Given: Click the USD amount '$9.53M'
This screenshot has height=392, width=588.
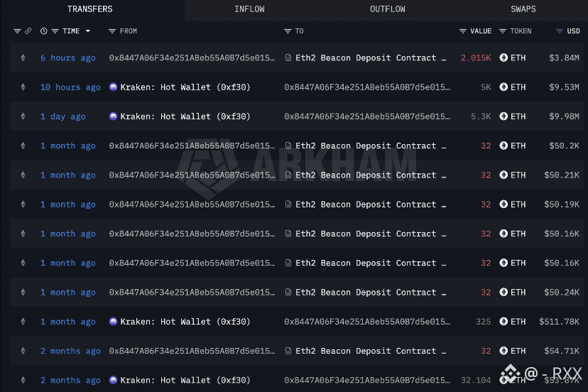Looking at the screenshot, I should click(x=564, y=87).
